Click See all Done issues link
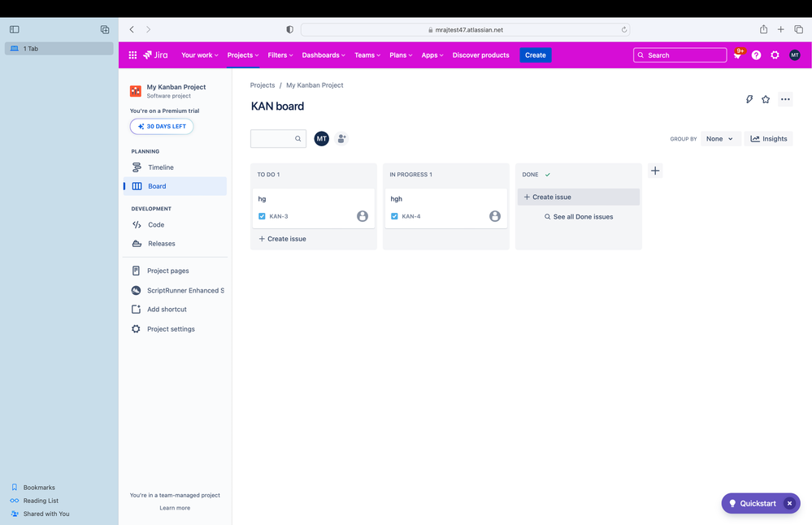The width and height of the screenshot is (812, 525). [x=579, y=217]
